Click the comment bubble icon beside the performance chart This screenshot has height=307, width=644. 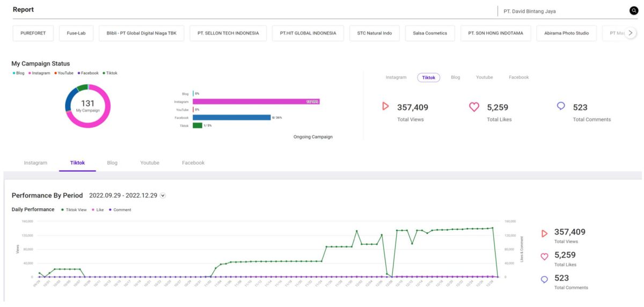(x=544, y=280)
